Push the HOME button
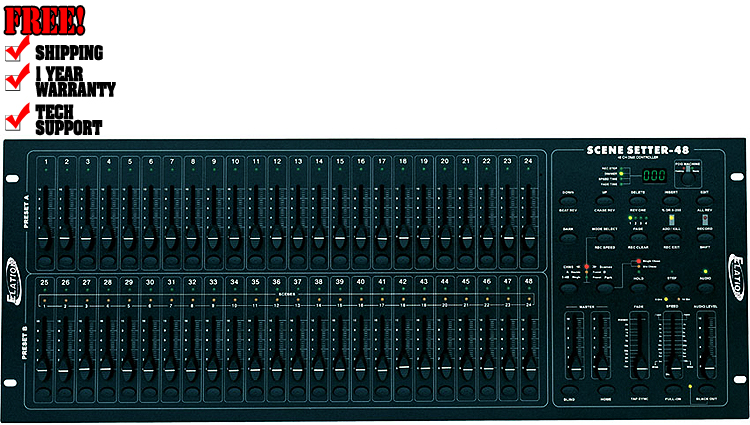The width and height of the screenshot is (750, 425). 606,390
